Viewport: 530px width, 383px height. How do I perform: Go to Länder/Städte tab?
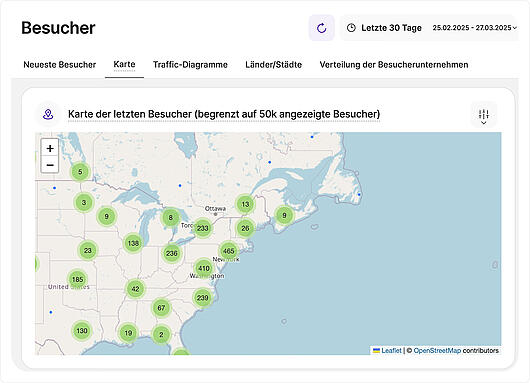(273, 65)
